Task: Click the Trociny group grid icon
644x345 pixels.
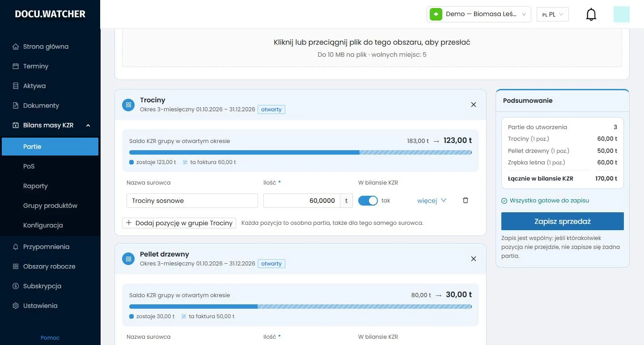Action: point(128,105)
